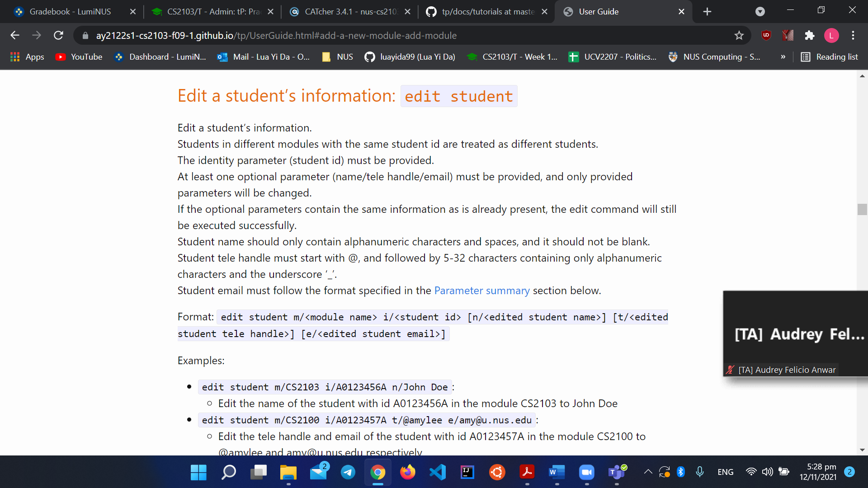868x488 pixels.
Task: Go back to the previous page
Action: tap(15, 35)
